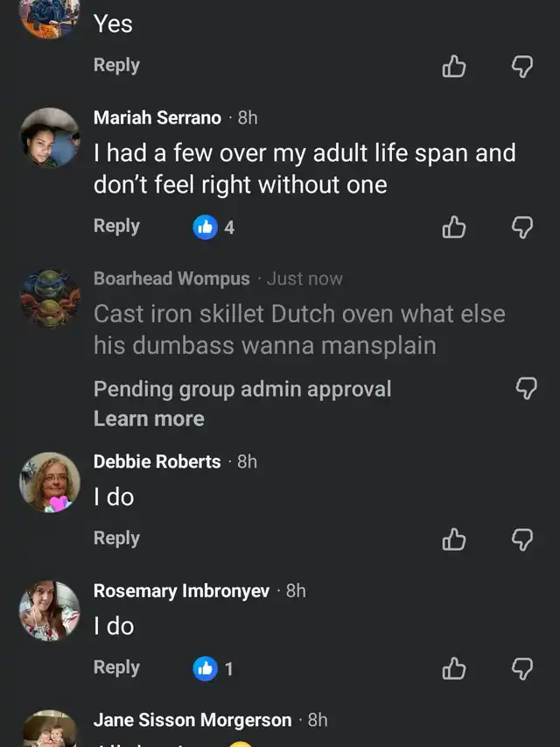Thumbs up Debbie Roberts' comment
Image resolution: width=560 pixels, height=747 pixels.
click(x=454, y=539)
